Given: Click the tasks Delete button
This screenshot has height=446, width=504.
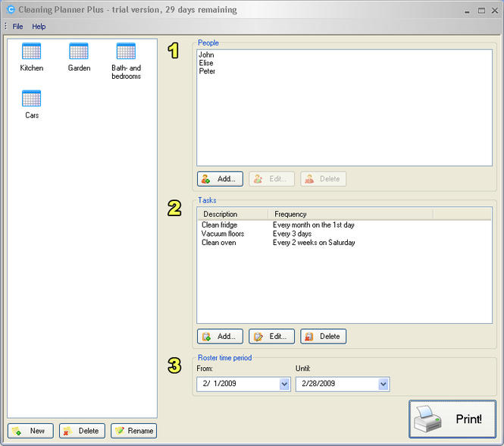Looking at the screenshot, I should tap(324, 337).
